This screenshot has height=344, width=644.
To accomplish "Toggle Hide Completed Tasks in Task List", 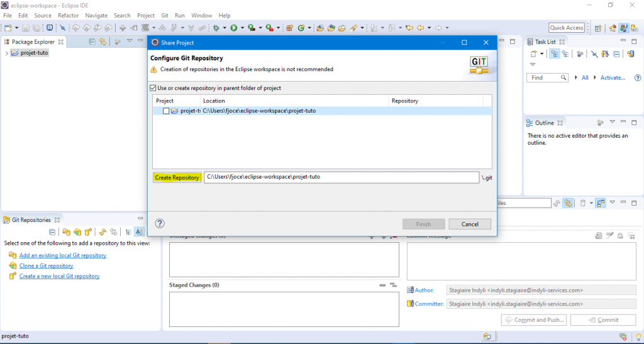I will click(594, 54).
